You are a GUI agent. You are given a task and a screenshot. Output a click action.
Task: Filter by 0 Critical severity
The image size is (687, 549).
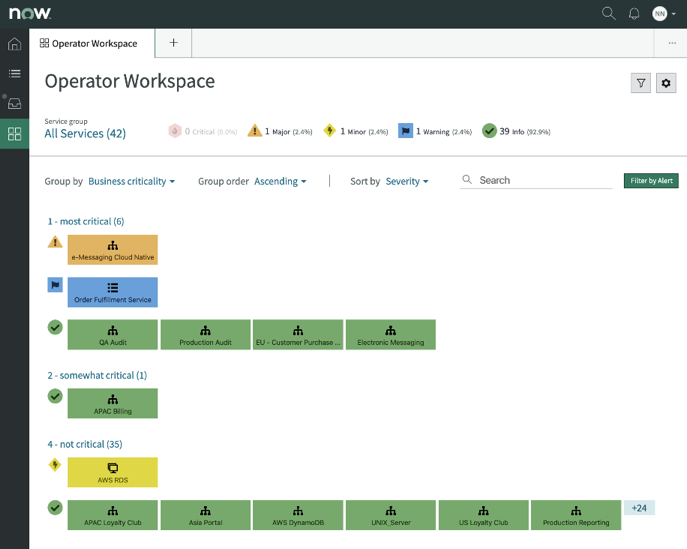(202, 131)
